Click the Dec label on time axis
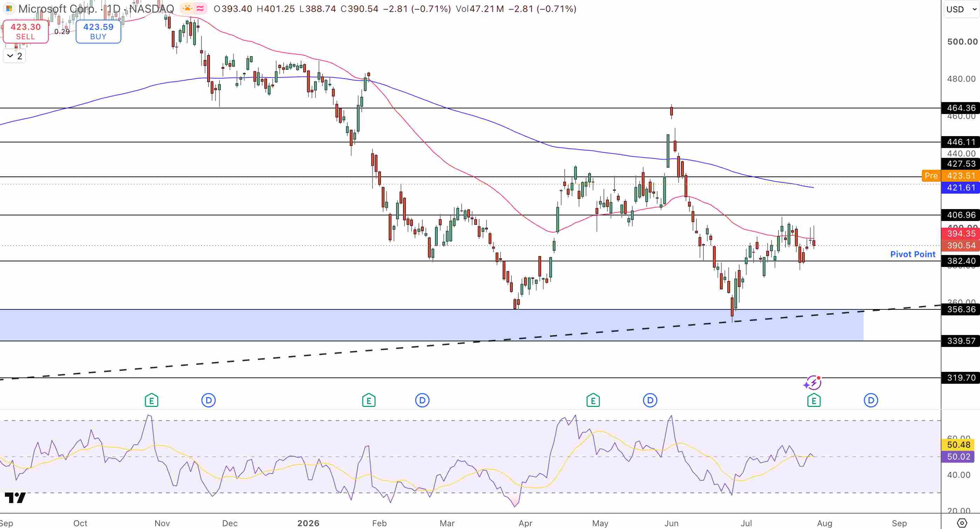The image size is (980, 529). click(230, 523)
